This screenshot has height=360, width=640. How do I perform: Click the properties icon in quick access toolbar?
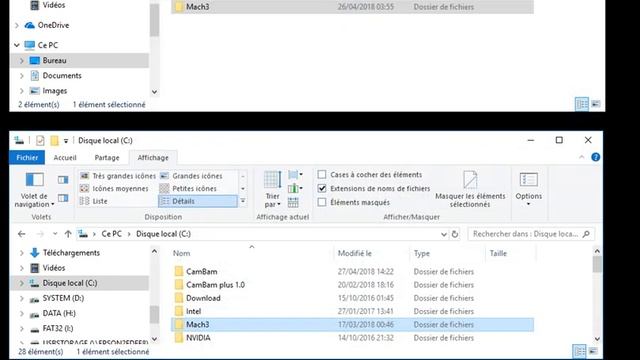tap(40, 141)
